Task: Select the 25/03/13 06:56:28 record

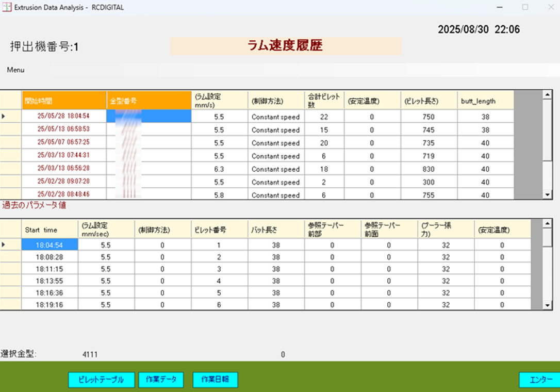Action: 64,169
